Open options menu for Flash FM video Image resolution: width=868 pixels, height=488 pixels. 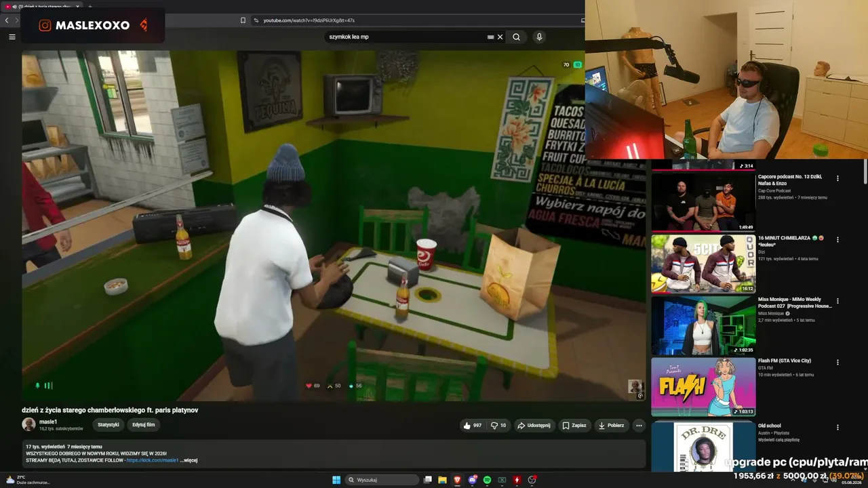837,362
